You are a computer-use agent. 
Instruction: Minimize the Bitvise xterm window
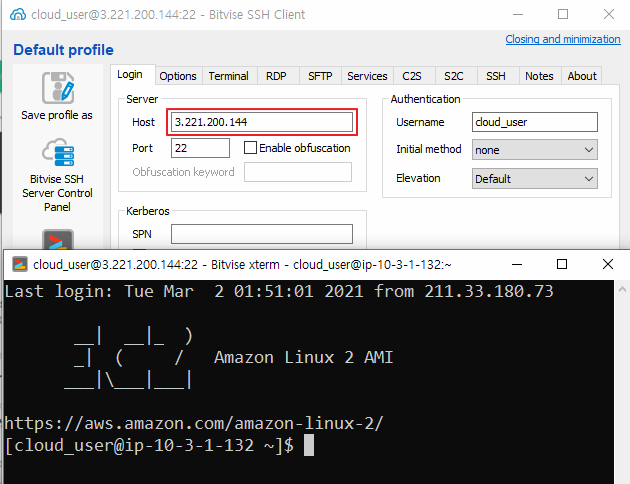(x=517, y=264)
